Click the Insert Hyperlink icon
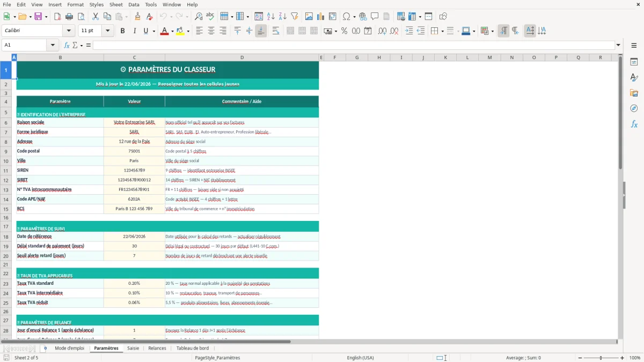Image resolution: width=644 pixels, height=362 pixels. tap(363, 17)
